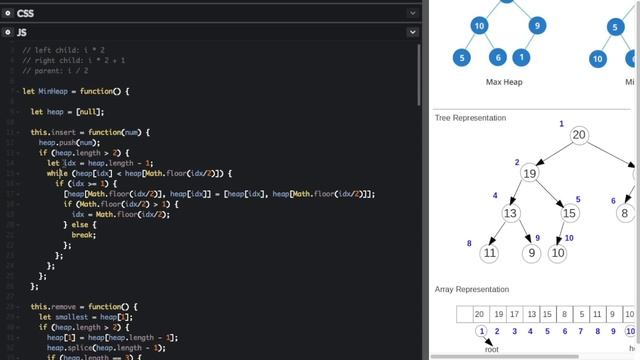This screenshot has width=640, height=360.
Task: Click the 'idx = Math.floor(idx/2);' line
Action: (120, 214)
